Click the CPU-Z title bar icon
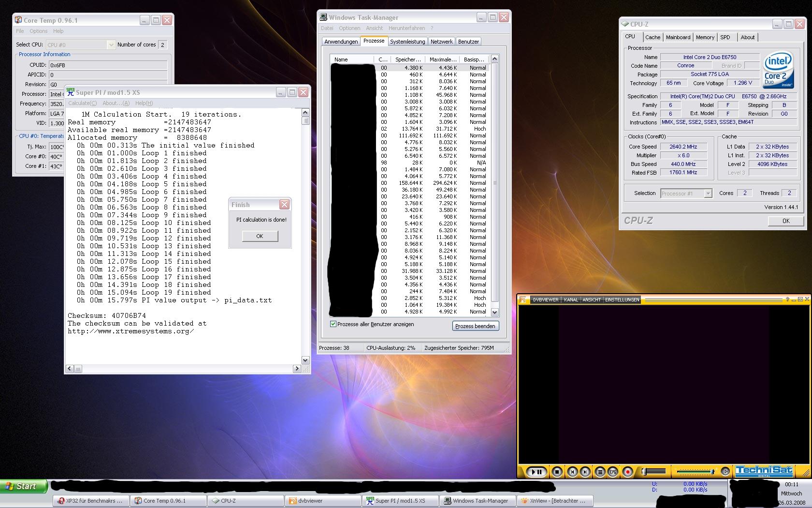The image size is (812, 508). 625,24
